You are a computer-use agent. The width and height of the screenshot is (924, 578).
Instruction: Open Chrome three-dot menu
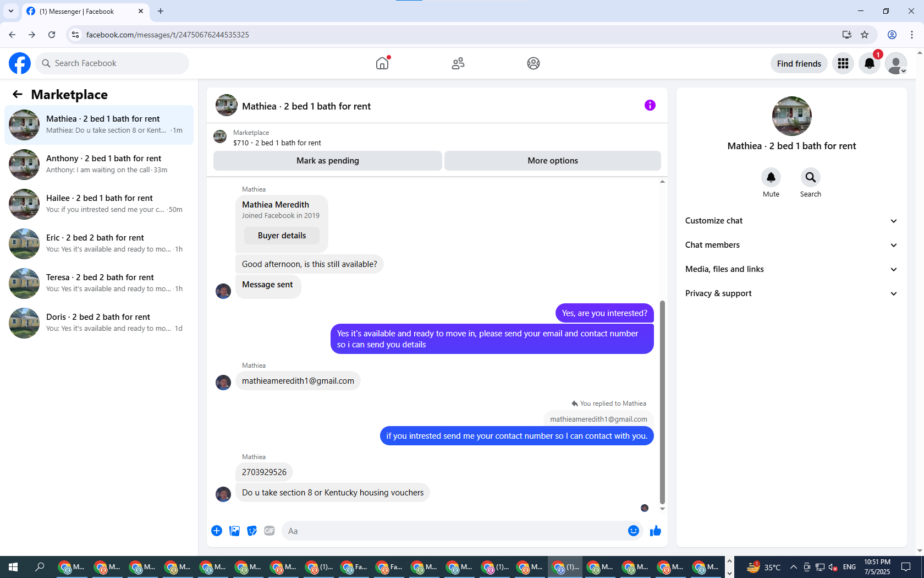912,35
